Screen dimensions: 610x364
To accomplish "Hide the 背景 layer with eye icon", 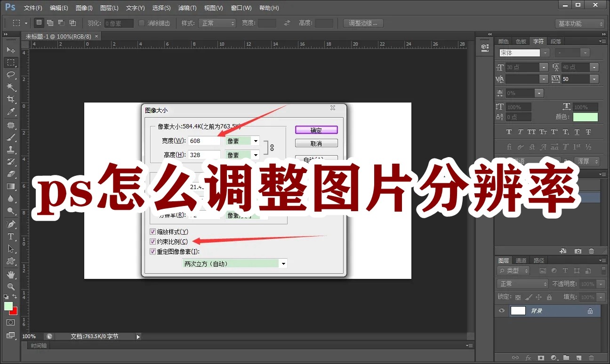I will tap(502, 311).
